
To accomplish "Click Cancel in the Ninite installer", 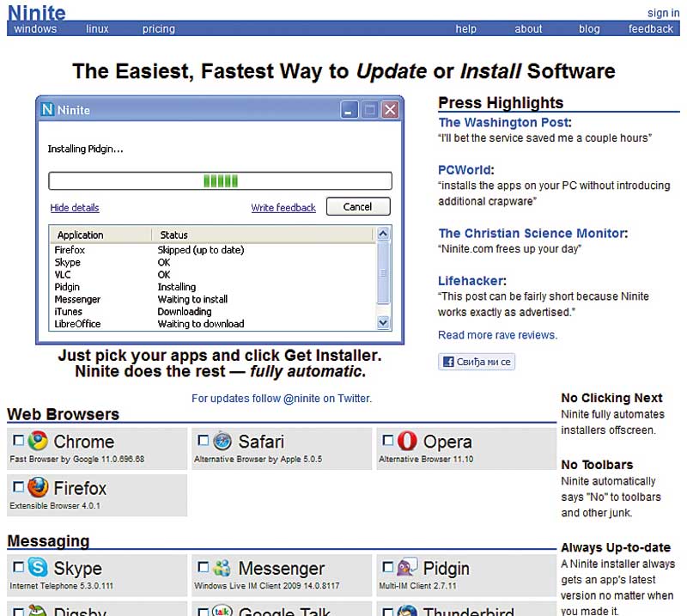I will (x=358, y=206).
